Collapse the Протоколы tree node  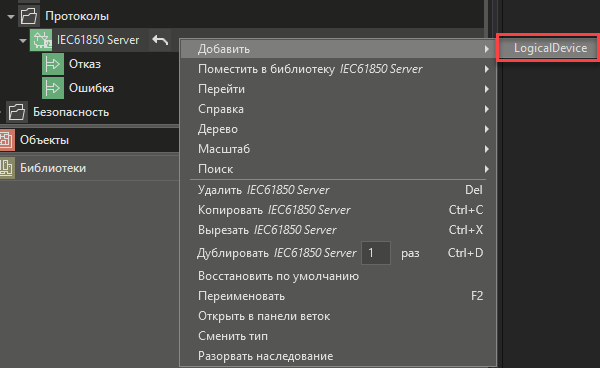11,16
